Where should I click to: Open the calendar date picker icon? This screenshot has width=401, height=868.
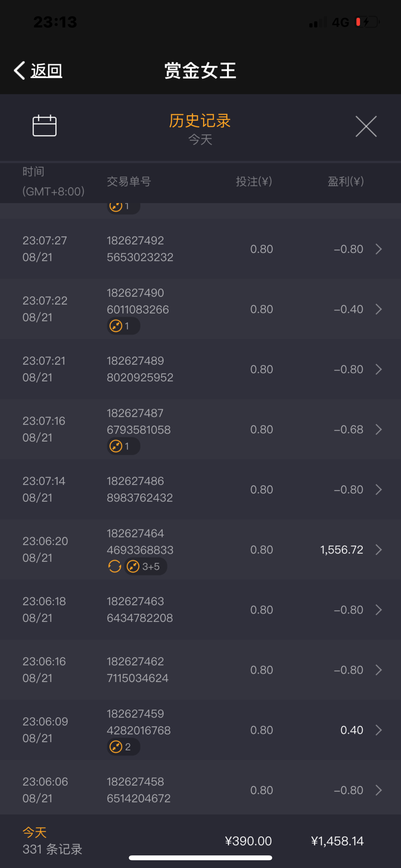[45, 126]
